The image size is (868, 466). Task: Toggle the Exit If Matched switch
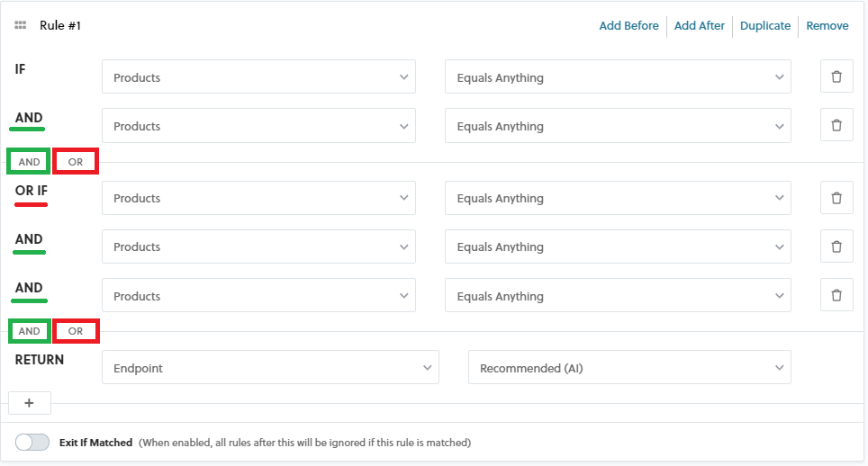[32, 443]
